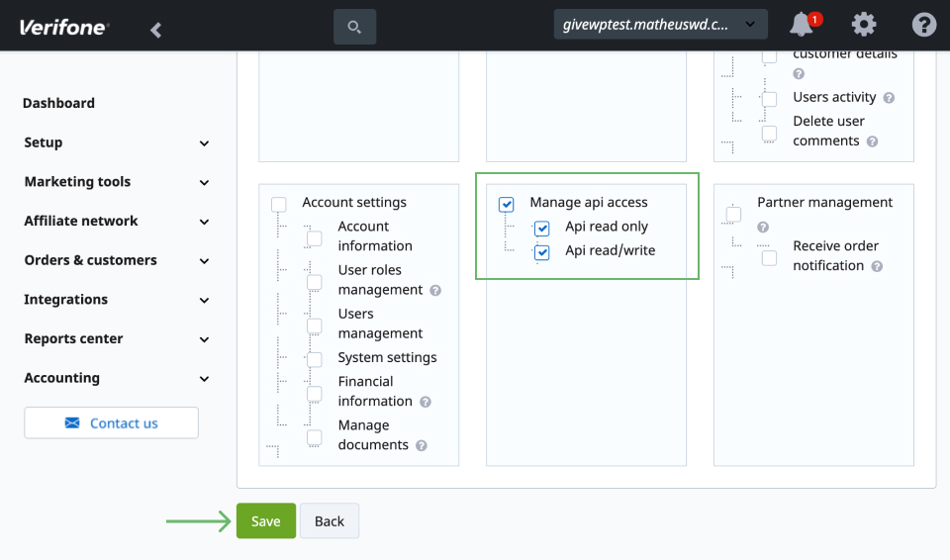Show help tooltip for Partner management

(x=763, y=227)
